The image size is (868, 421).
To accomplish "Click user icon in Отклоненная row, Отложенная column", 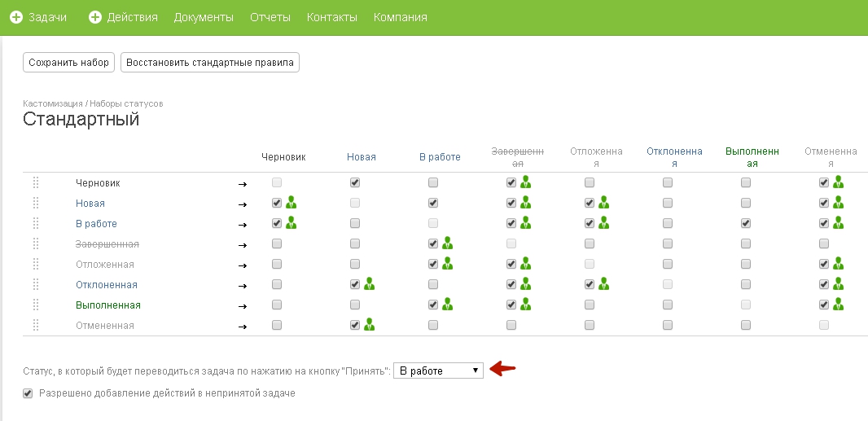I will click(x=603, y=284).
